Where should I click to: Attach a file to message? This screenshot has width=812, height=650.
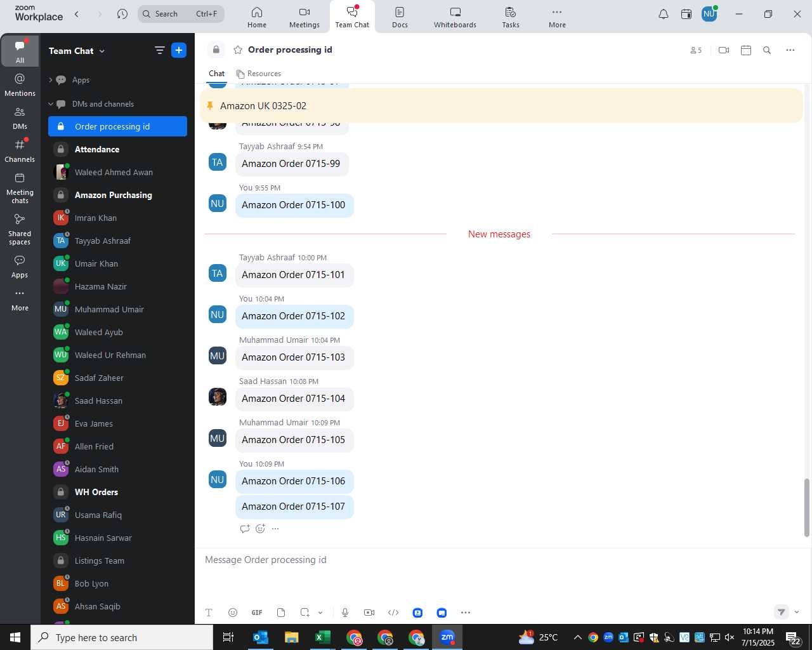pos(281,613)
